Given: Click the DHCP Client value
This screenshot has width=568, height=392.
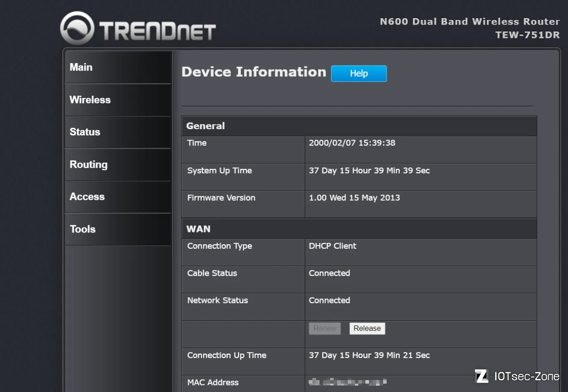Looking at the screenshot, I should pyautogui.click(x=333, y=246).
